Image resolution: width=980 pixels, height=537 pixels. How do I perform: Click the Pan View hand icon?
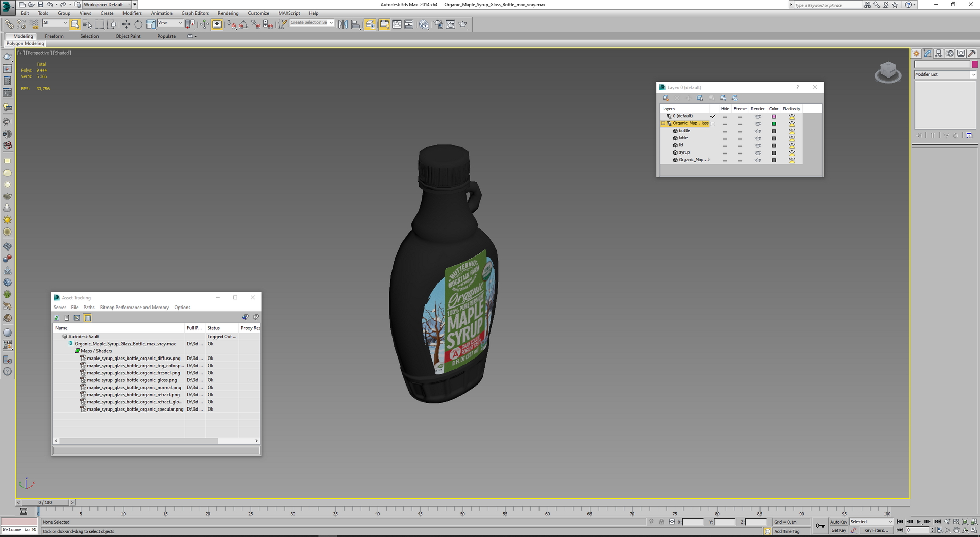pyautogui.click(x=957, y=530)
